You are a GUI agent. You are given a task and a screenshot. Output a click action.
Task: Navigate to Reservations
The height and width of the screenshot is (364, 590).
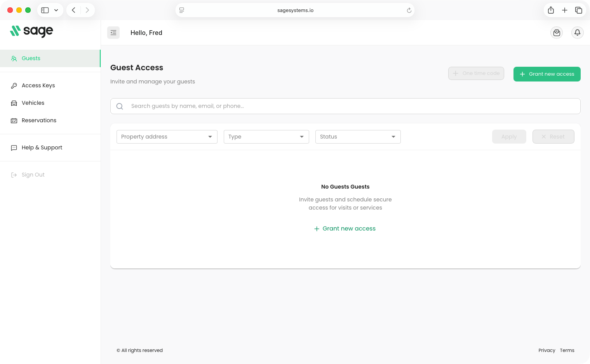click(50, 120)
